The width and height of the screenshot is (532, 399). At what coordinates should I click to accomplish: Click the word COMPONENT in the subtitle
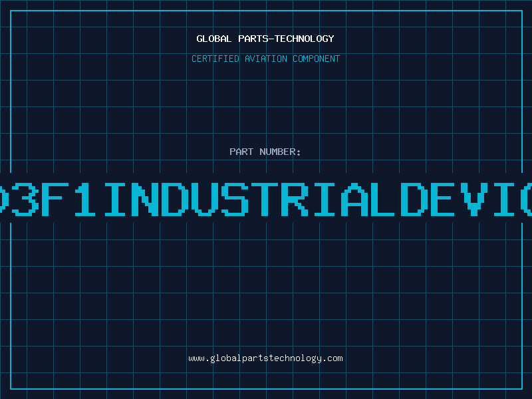coord(317,59)
